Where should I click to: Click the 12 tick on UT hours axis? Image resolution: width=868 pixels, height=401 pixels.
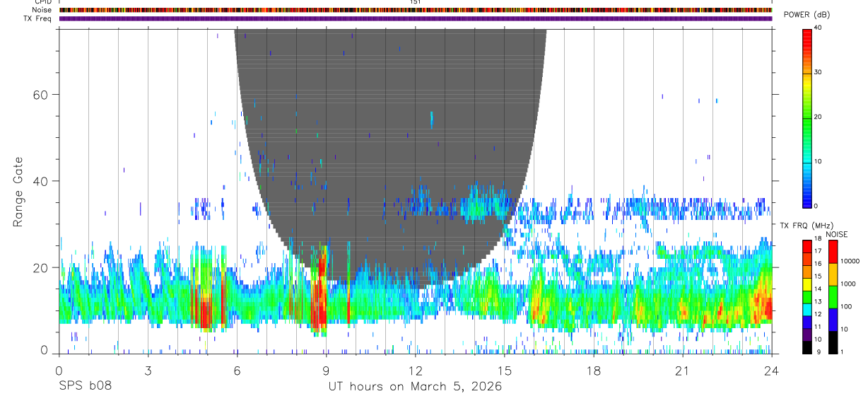point(415,371)
